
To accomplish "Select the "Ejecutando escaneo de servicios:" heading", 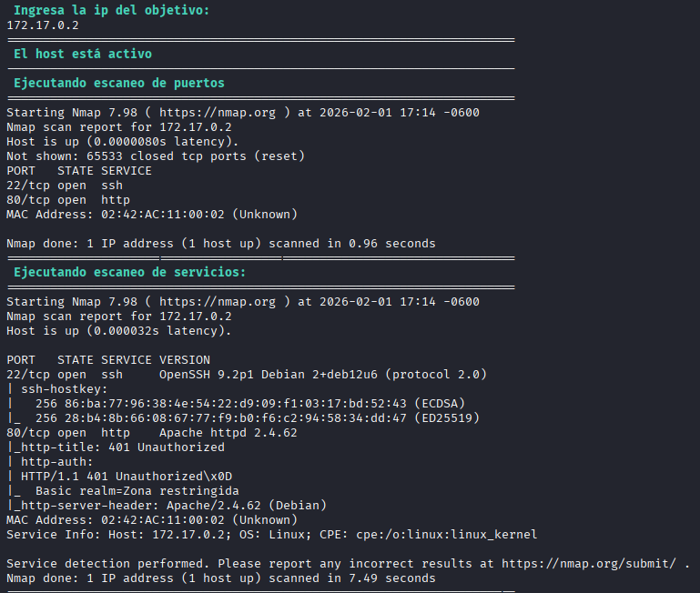I will [130, 272].
